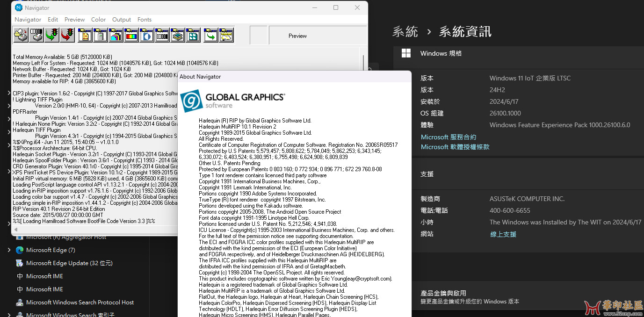Viewport: 644px width, 317px height.
Task: Click 'ASUSTeK COMPUTER INC.' manufacturer value
Action: coord(527,199)
